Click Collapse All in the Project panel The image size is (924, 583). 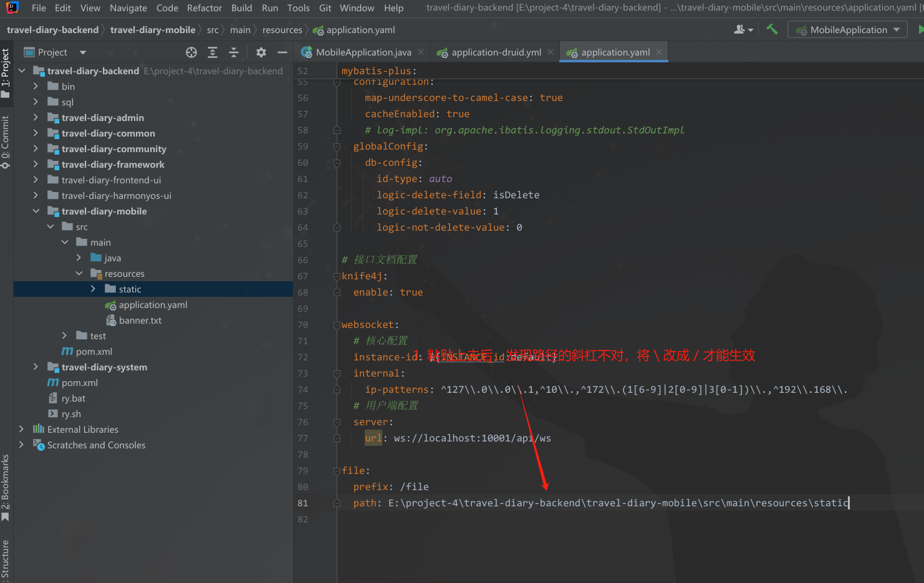point(234,52)
